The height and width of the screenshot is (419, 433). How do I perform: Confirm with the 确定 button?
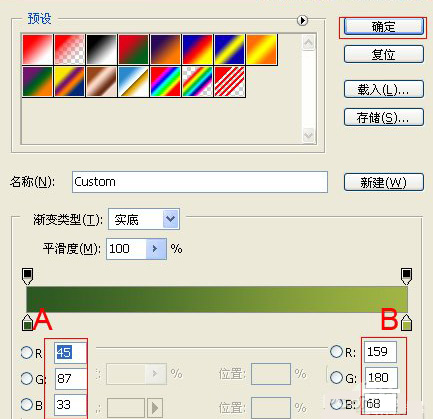pyautogui.click(x=384, y=26)
